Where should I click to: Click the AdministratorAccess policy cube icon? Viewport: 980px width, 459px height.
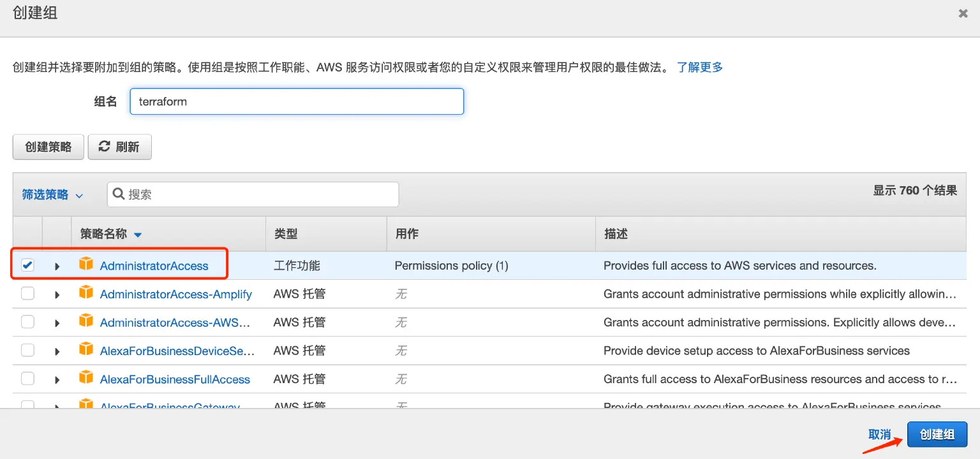[86, 265]
